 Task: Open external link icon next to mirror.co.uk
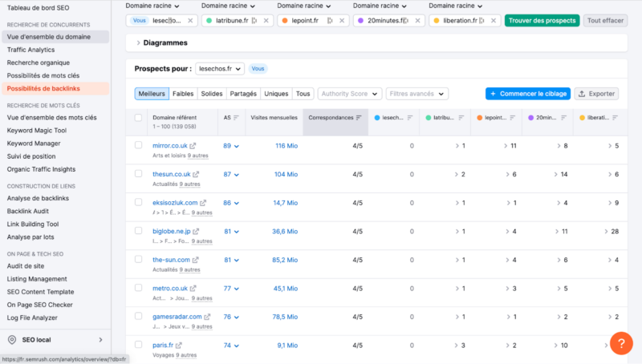click(193, 146)
